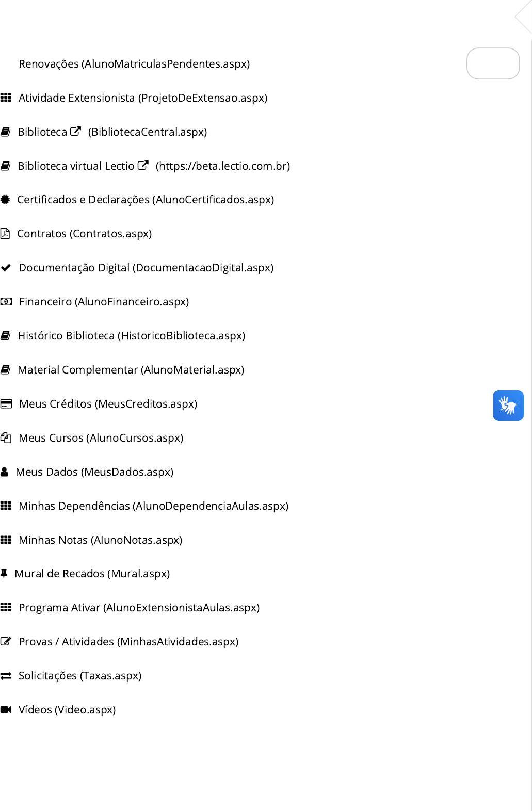Open Material Complementar link
Viewport: 532px width, 811px height.
point(131,369)
